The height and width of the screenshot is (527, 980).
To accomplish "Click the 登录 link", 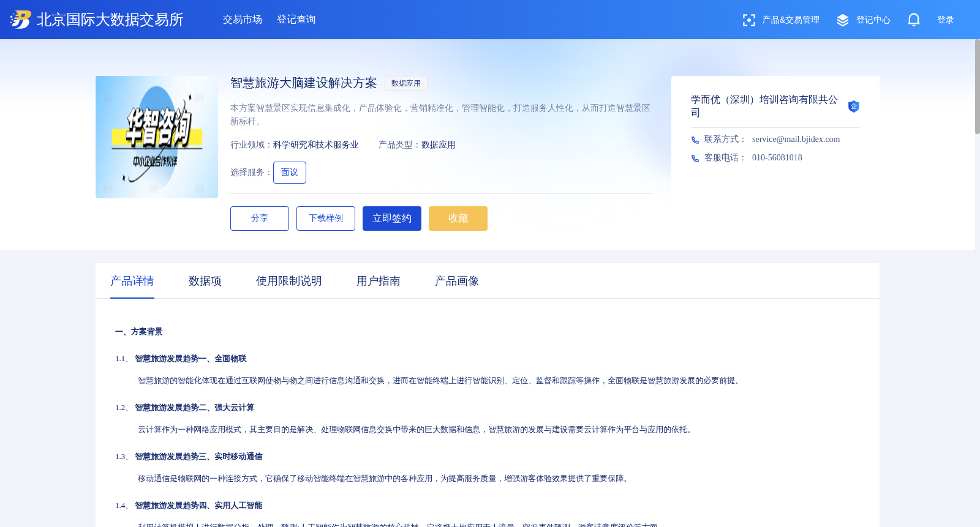I will [x=946, y=20].
